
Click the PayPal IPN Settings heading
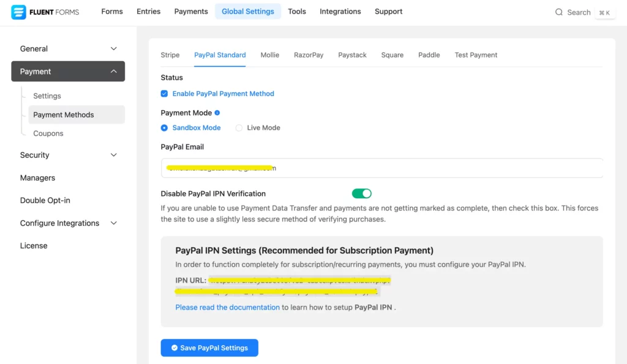304,251
